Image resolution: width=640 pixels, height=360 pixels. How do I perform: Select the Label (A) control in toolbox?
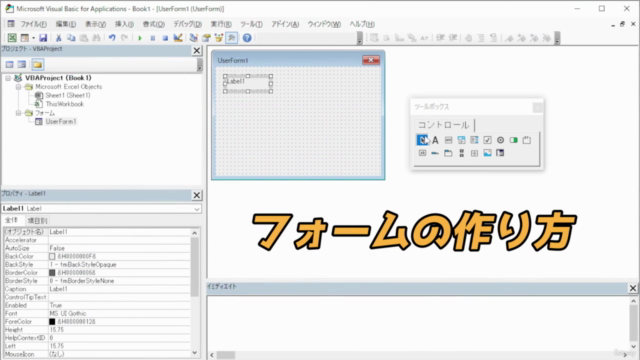435,140
